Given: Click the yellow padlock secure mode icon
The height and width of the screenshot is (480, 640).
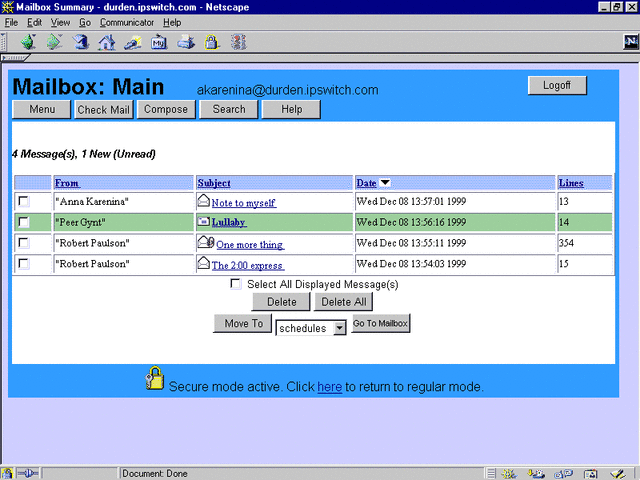Looking at the screenshot, I should coord(155,378).
